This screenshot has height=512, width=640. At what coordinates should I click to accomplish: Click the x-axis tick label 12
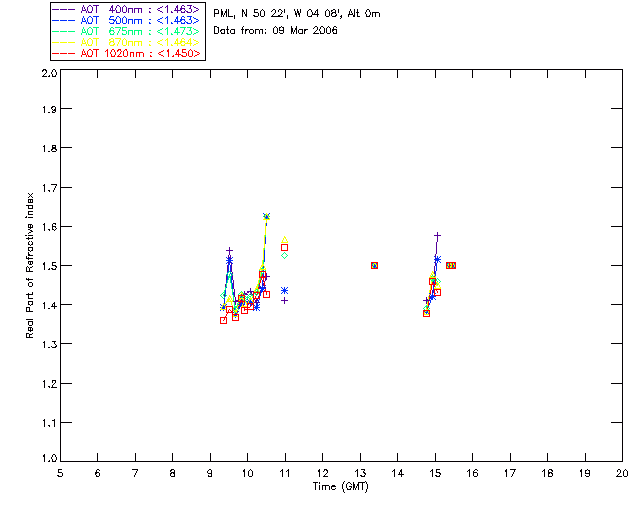[x=322, y=473]
